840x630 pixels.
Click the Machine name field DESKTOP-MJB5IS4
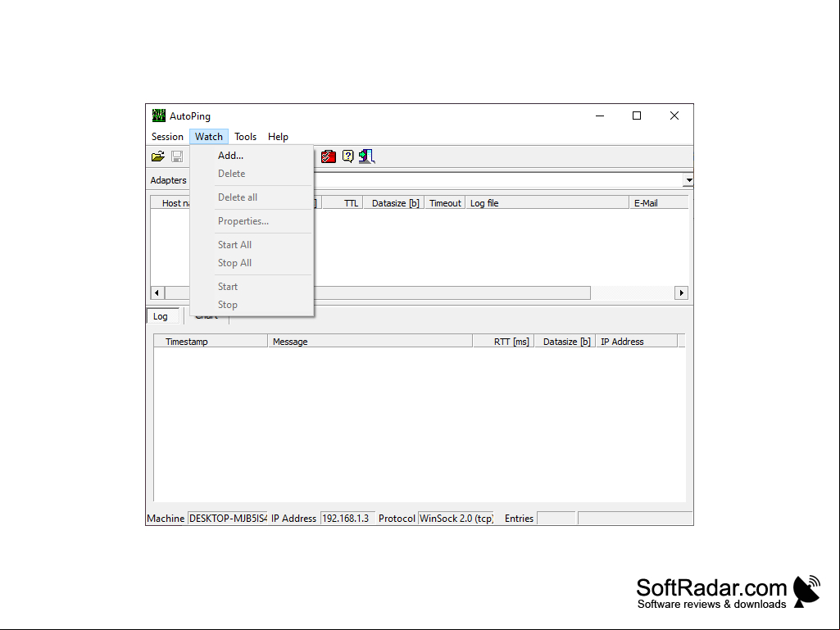pyautogui.click(x=228, y=518)
